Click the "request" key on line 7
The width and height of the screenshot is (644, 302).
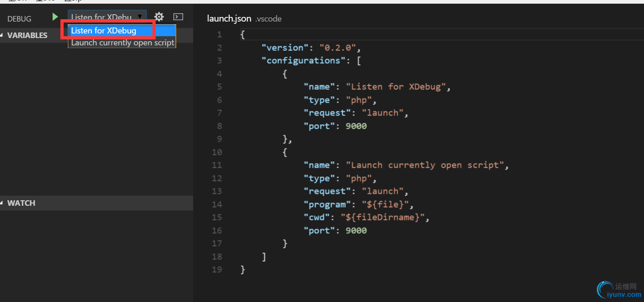tap(327, 113)
